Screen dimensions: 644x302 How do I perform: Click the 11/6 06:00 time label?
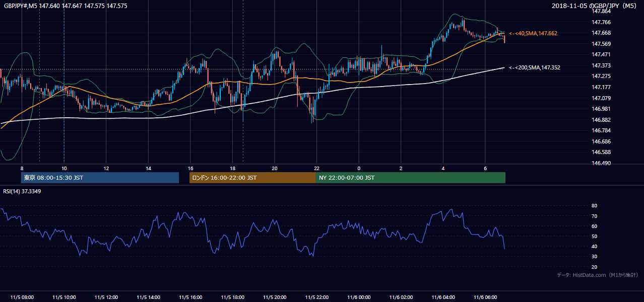[485, 297]
